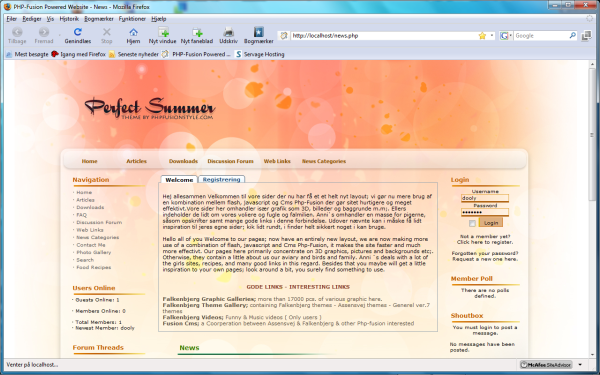Open Food Recipes sidebar link
The height and width of the screenshot is (375, 600).
(x=93, y=267)
